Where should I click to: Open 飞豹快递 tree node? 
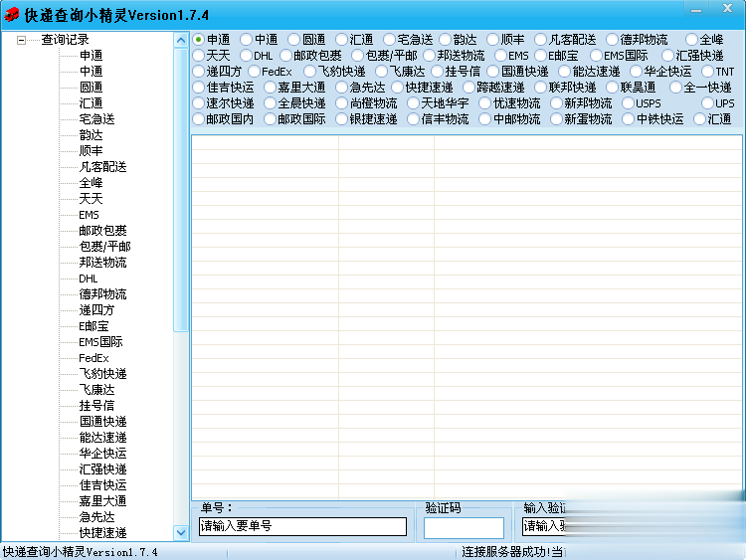[x=102, y=373]
